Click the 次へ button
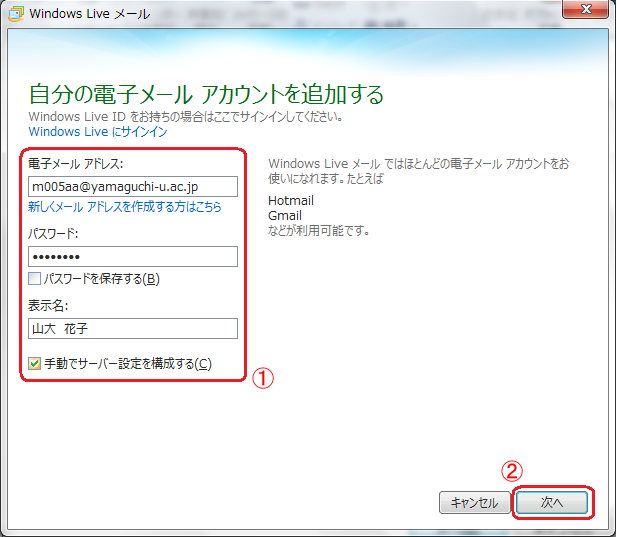617x537 pixels. 552,502
